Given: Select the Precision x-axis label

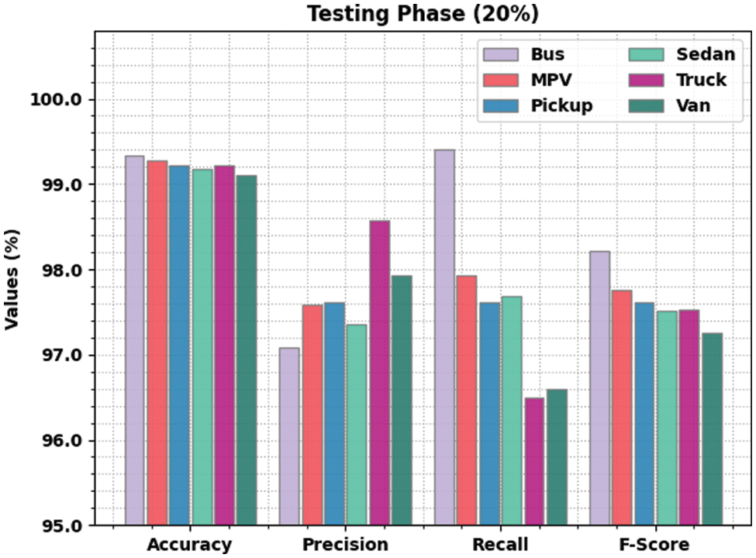Looking at the screenshot, I should [345, 545].
